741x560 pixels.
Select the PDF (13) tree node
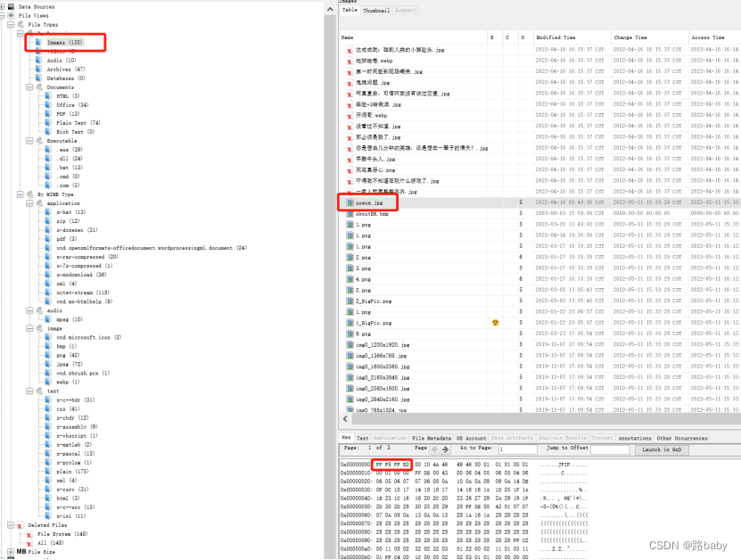click(x=68, y=114)
